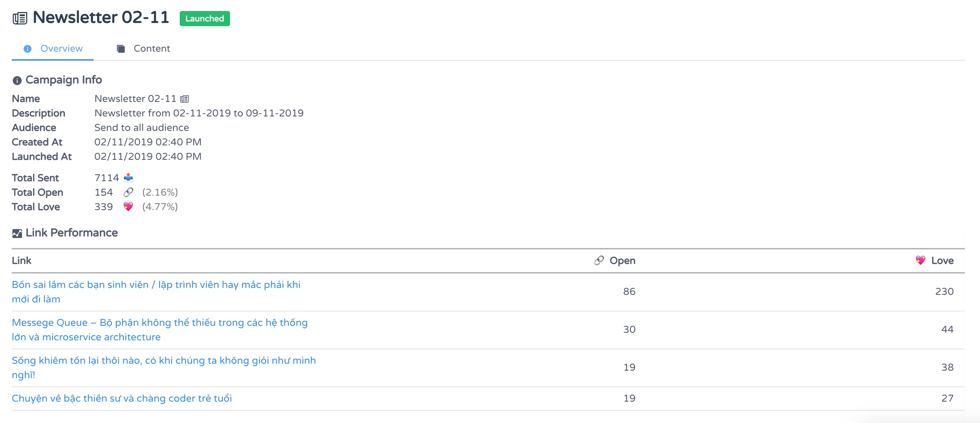The width and height of the screenshot is (980, 423).
Task: Click the newspaper icon after the campaign name
Action: [185, 99]
